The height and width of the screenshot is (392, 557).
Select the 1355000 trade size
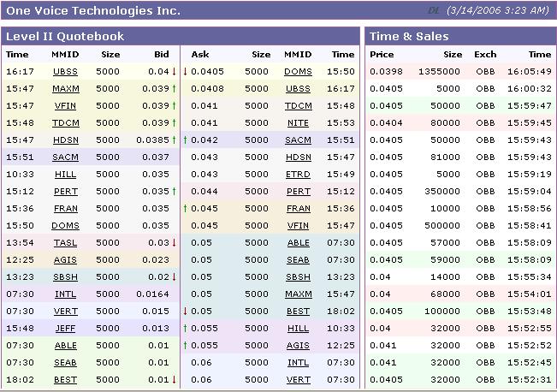440,71
